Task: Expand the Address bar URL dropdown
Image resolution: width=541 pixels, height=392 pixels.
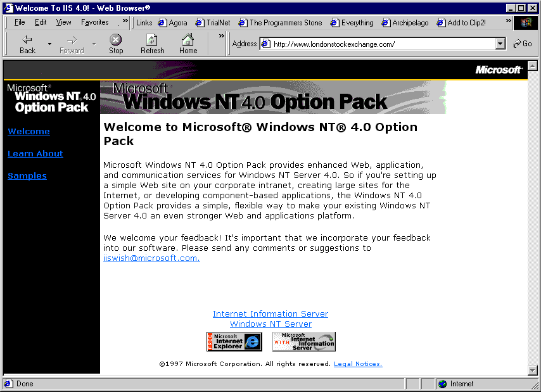Action: 500,44
